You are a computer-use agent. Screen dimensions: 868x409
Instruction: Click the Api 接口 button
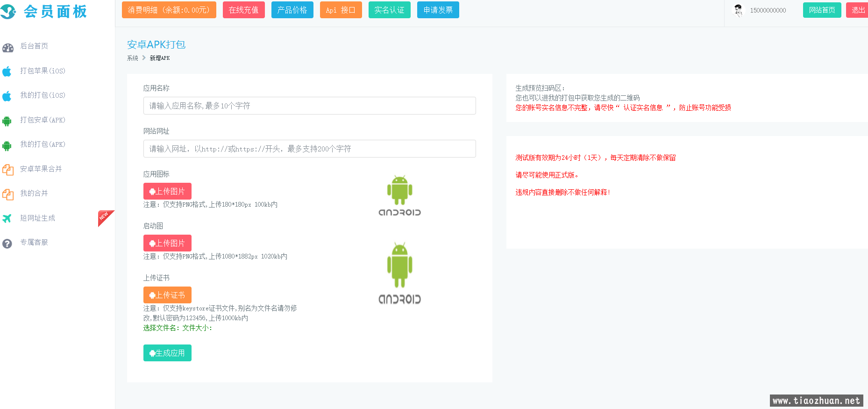coord(341,10)
